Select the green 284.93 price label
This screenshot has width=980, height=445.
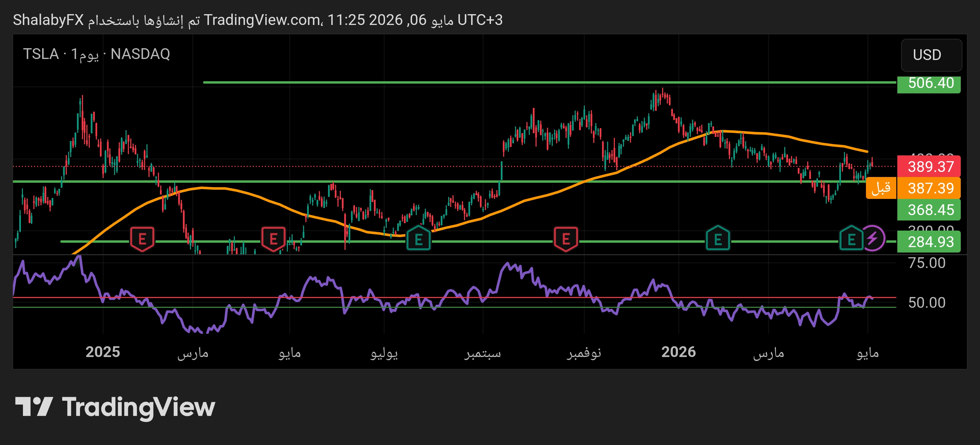929,242
